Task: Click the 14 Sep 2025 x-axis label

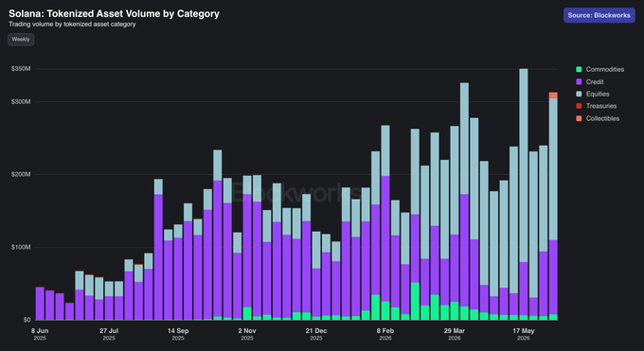Action: 178,334
